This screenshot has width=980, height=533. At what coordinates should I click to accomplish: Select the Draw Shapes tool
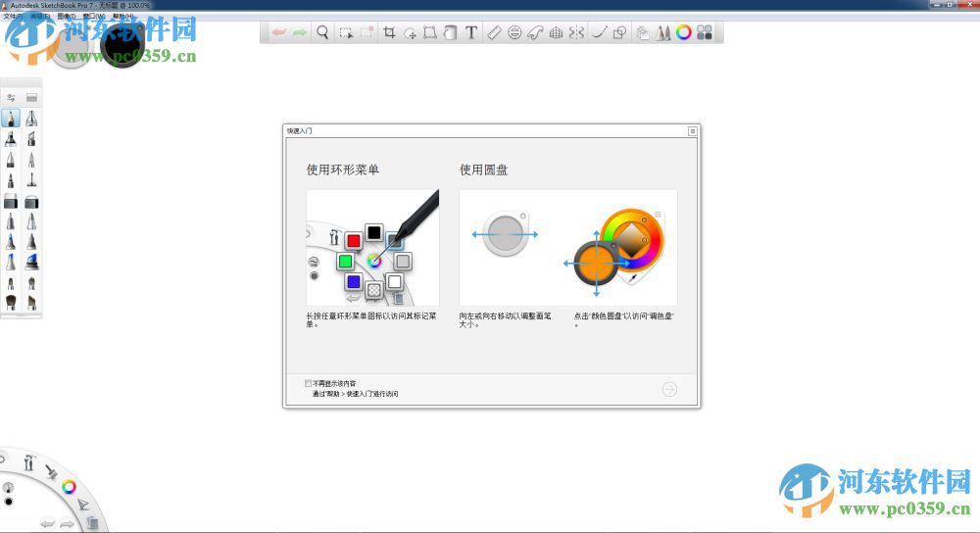(x=619, y=32)
